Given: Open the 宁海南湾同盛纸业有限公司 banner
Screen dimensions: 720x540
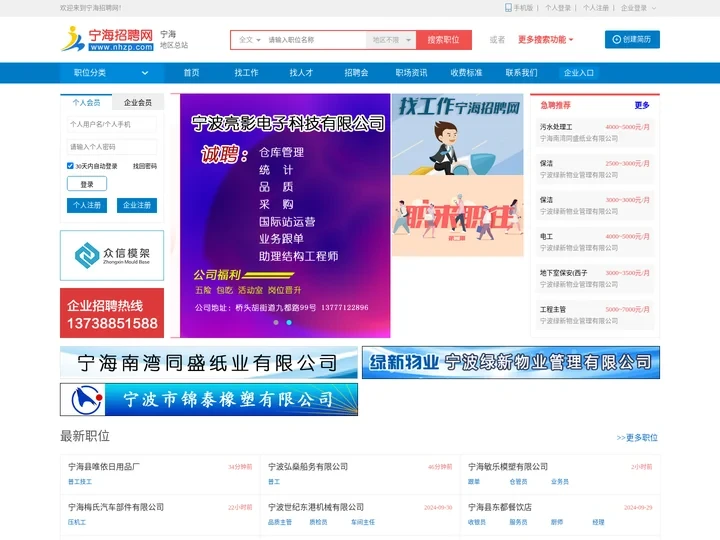Looking at the screenshot, I should 209,363.
